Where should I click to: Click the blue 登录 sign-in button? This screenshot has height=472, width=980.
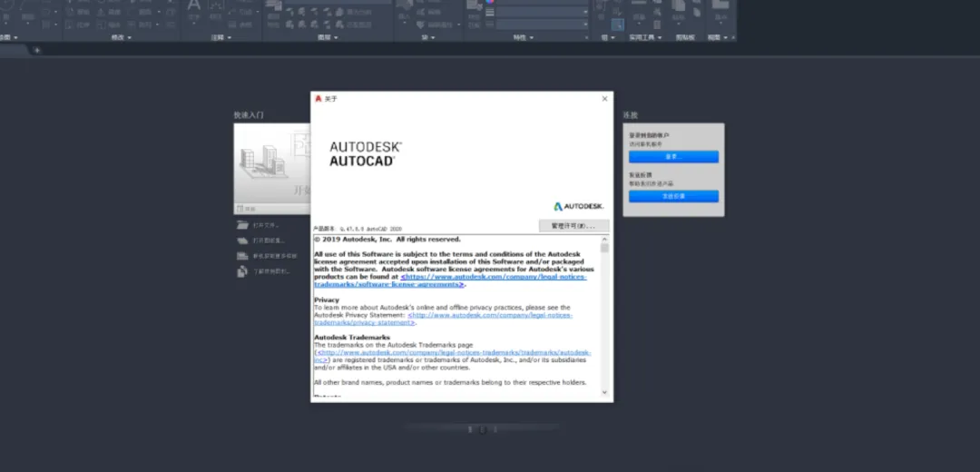(x=673, y=156)
